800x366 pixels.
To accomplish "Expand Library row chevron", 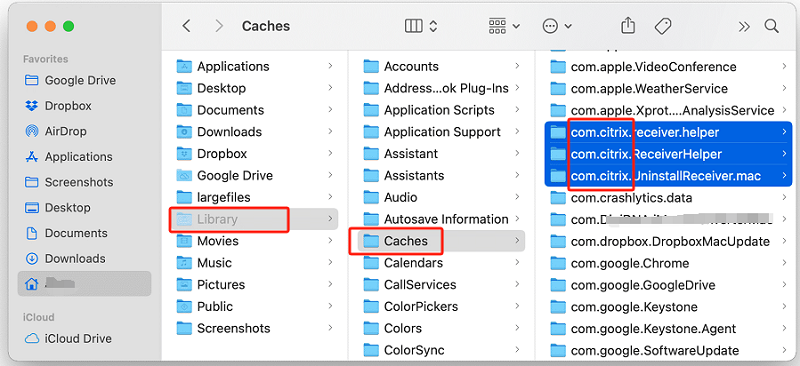I will click(x=331, y=219).
